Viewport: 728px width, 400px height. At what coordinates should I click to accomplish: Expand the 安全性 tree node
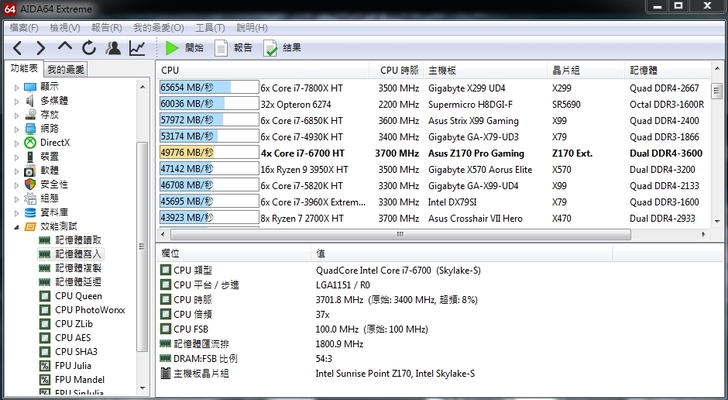click(x=17, y=184)
